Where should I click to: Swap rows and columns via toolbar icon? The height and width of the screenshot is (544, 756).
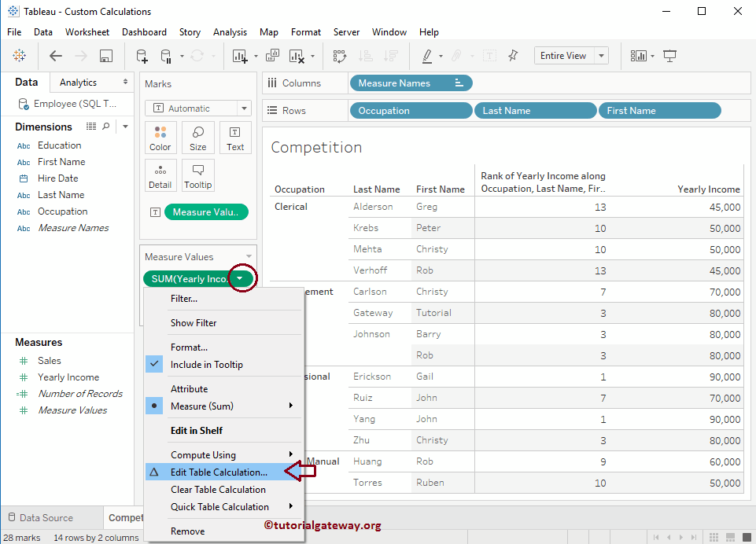pyautogui.click(x=341, y=56)
